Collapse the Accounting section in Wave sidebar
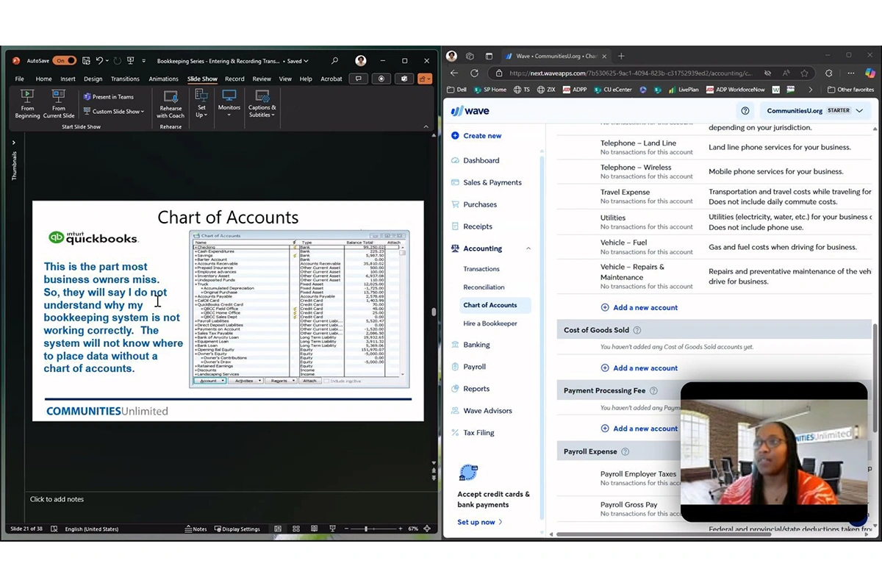This screenshot has width=882, height=588. click(x=528, y=248)
